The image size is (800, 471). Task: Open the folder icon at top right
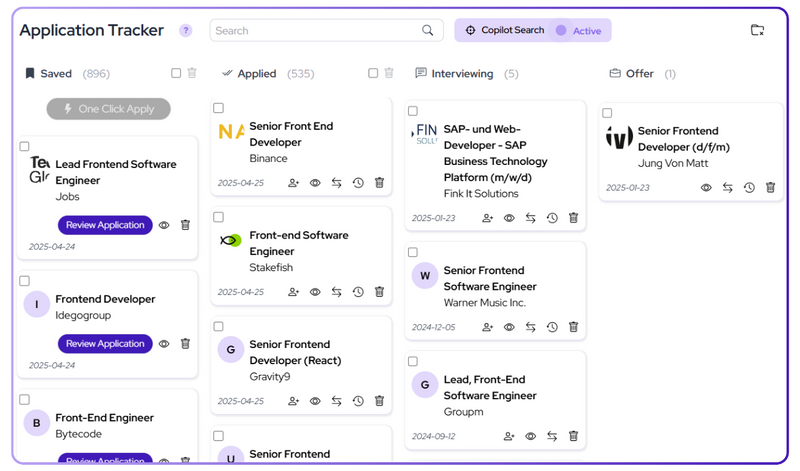point(757,30)
